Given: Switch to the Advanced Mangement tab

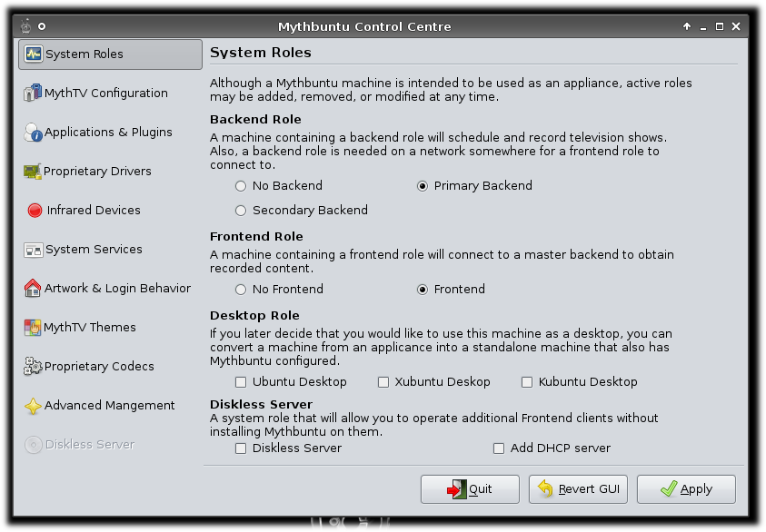Looking at the screenshot, I should point(111,406).
